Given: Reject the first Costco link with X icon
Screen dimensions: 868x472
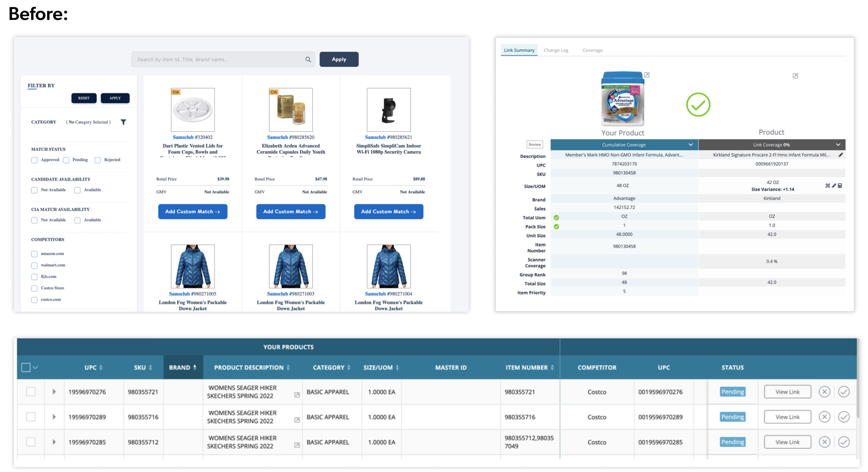Looking at the screenshot, I should [824, 391].
